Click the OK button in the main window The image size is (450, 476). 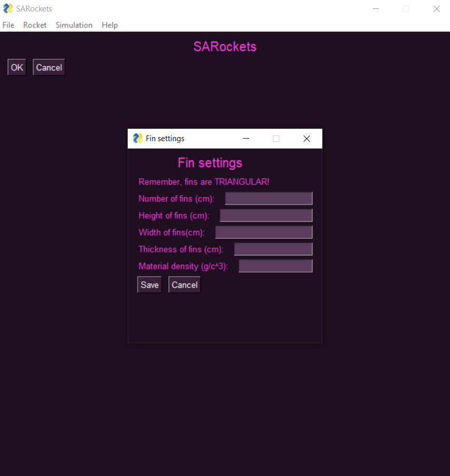tap(16, 67)
